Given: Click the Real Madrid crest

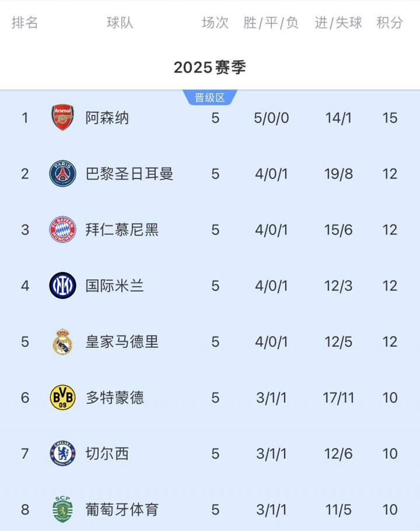Looking at the screenshot, I should click(62, 342).
